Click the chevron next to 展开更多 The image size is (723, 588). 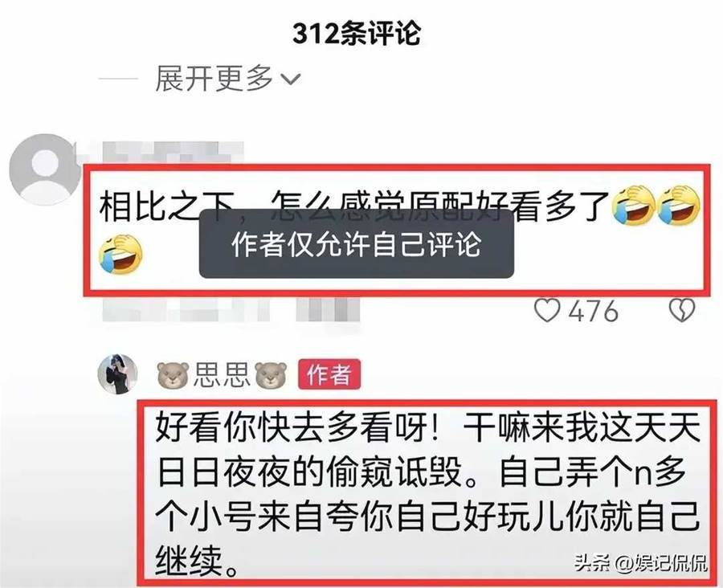click(x=291, y=80)
